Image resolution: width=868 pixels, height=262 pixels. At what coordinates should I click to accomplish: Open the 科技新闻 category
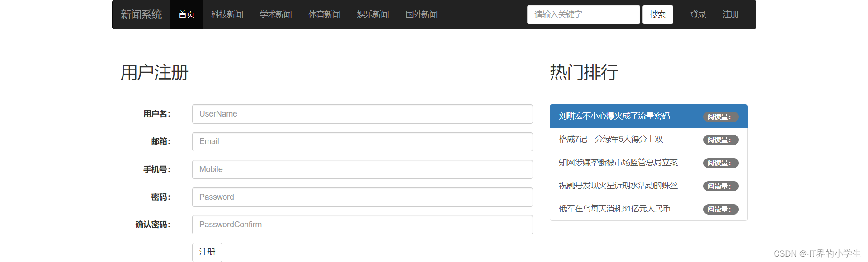pyautogui.click(x=227, y=15)
